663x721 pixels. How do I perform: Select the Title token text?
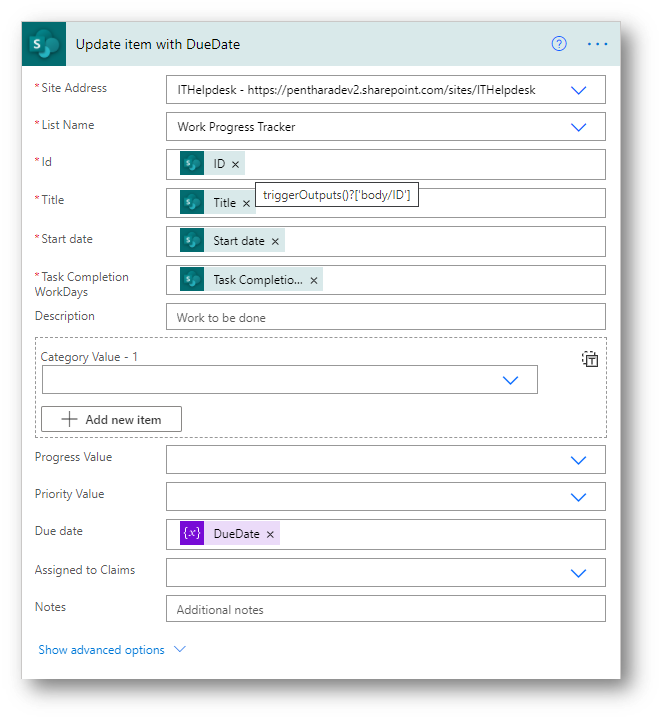pyautogui.click(x=224, y=203)
